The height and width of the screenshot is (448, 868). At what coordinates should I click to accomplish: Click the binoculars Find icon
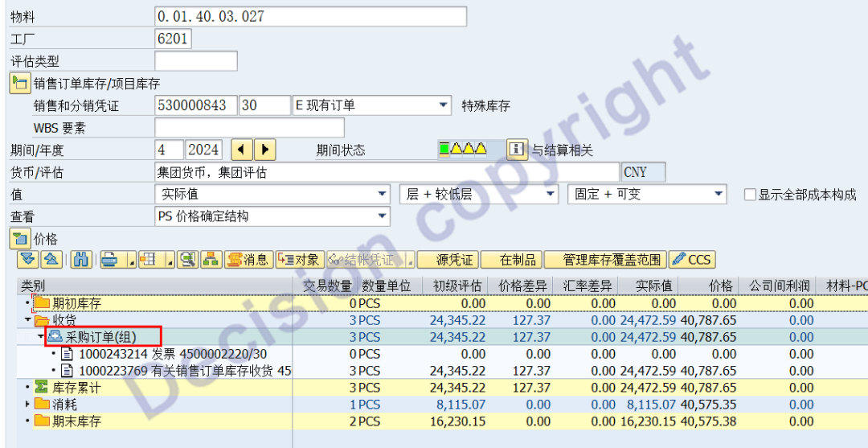tap(81, 259)
